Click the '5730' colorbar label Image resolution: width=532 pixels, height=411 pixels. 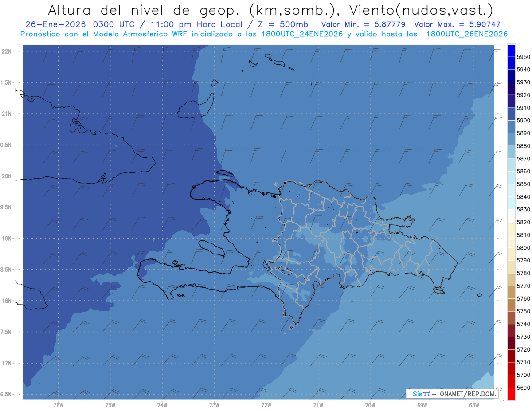524,337
